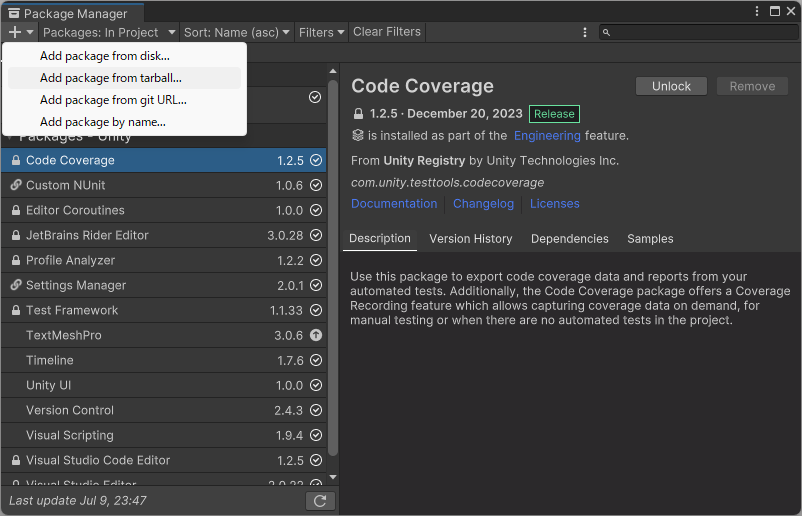Choose Add package from git URL...
This screenshot has height=516, width=802.
click(x=124, y=100)
